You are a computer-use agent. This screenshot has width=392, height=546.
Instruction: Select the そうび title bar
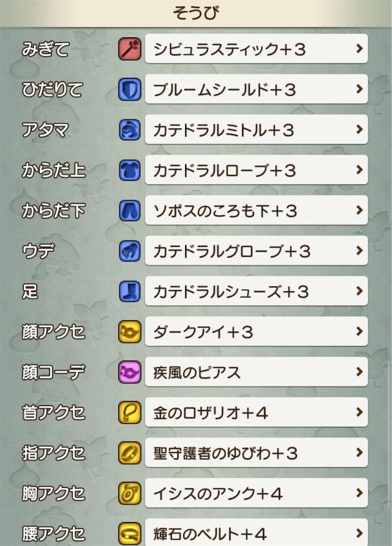196,11
